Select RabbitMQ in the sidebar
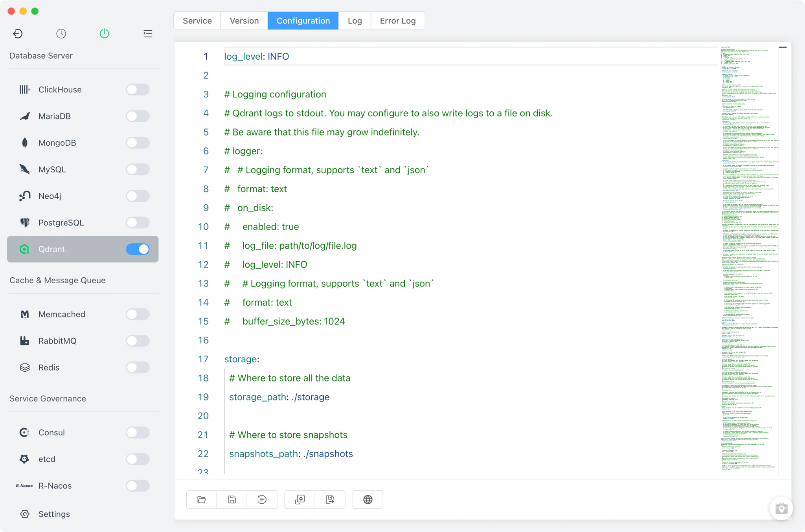The width and height of the screenshot is (805, 532). [x=83, y=341]
